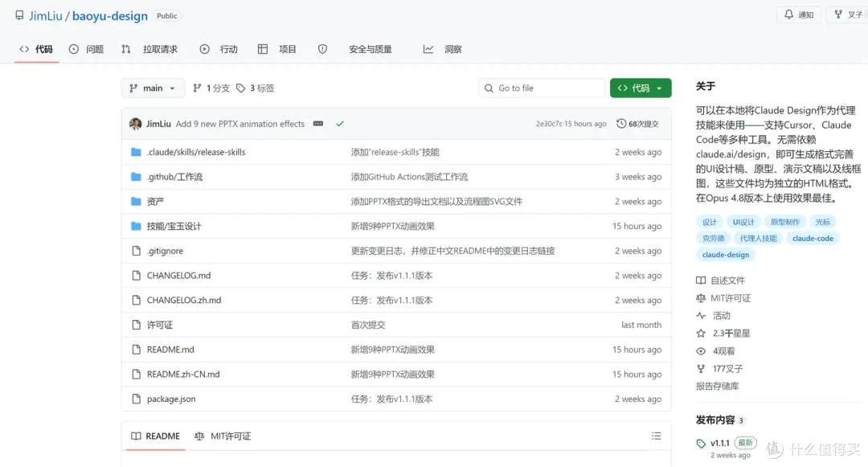Open the README outline list icon

click(657, 436)
